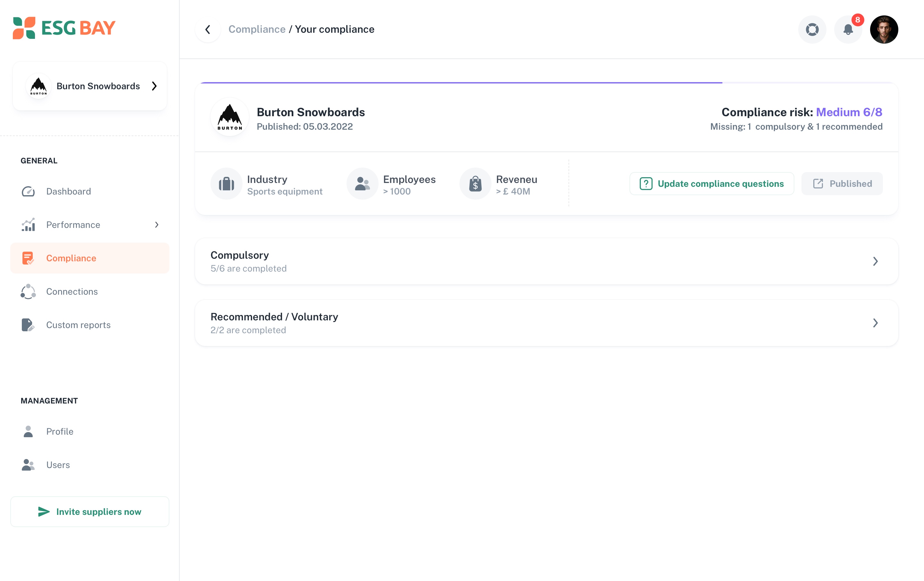Click 'Published: 05.03.2022' text
Viewport: 924px width, 581px height.
[x=305, y=127]
